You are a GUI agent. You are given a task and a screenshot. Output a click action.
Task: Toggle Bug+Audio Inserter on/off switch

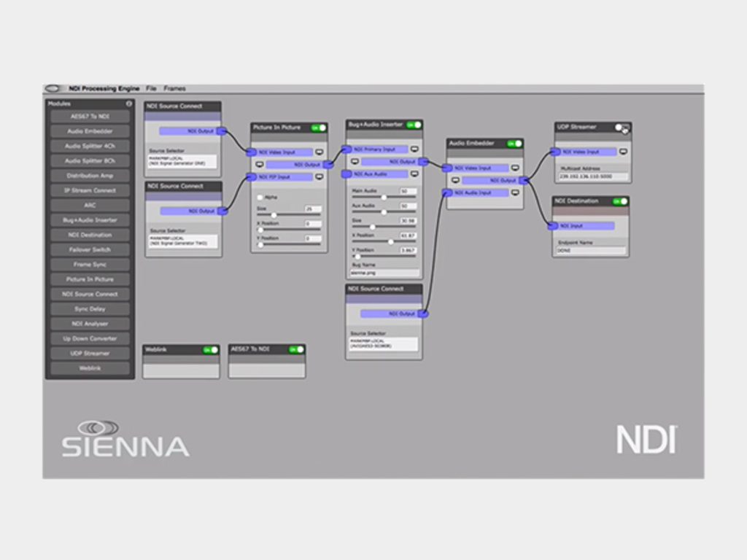(x=414, y=125)
